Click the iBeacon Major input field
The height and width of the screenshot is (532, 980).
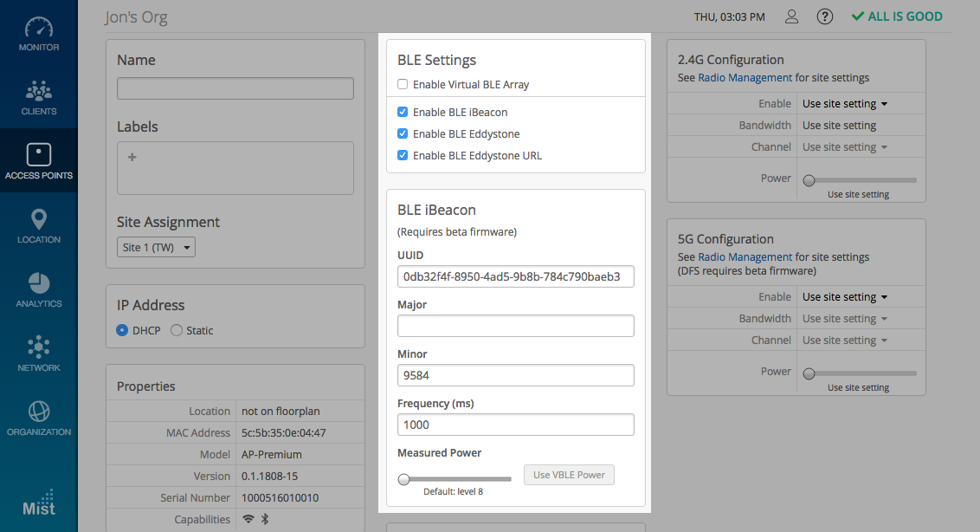515,326
